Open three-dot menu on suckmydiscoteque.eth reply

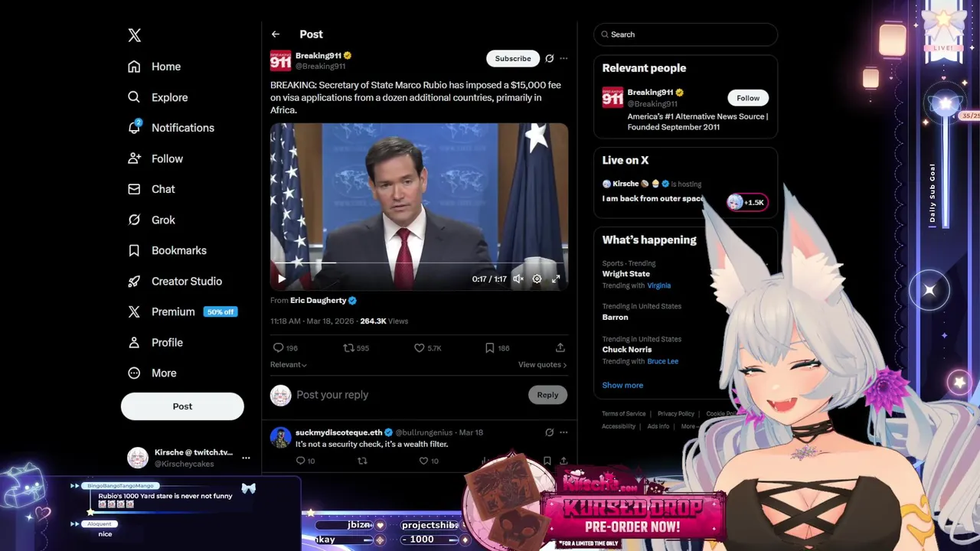pos(563,432)
